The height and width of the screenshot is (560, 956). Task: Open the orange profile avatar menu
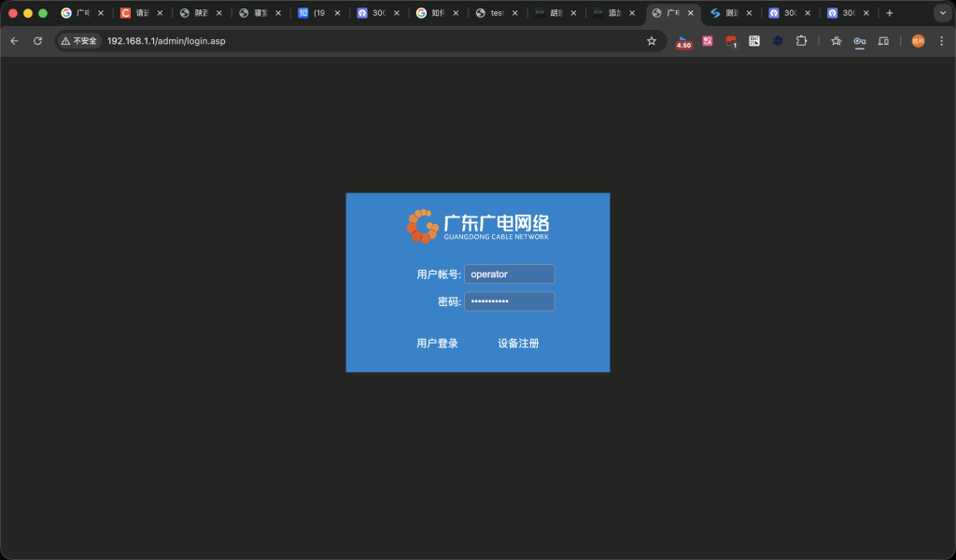[x=918, y=41]
